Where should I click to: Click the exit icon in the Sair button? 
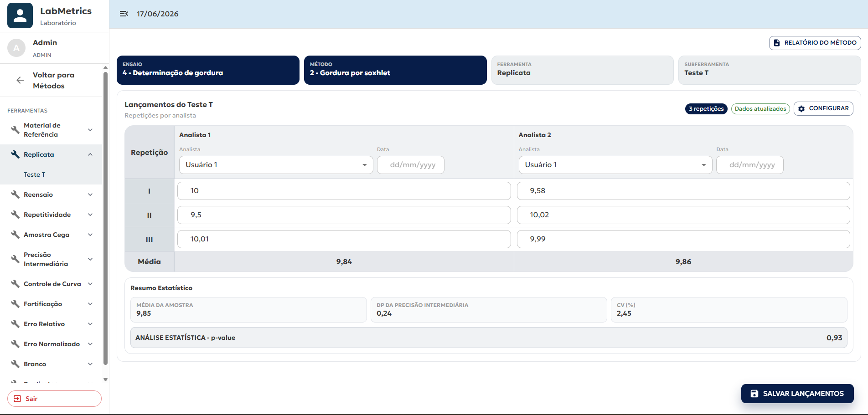[x=17, y=399]
